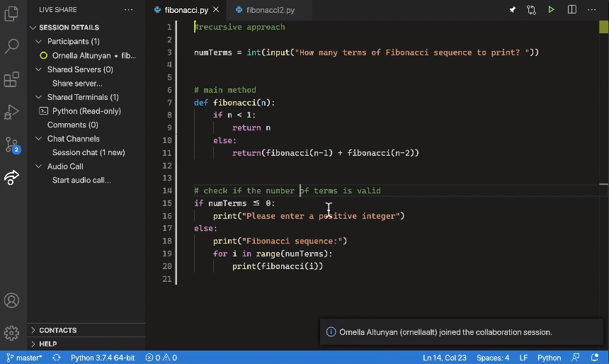The width and height of the screenshot is (609, 364).
Task: Split the editor to the right
Action: click(571, 10)
